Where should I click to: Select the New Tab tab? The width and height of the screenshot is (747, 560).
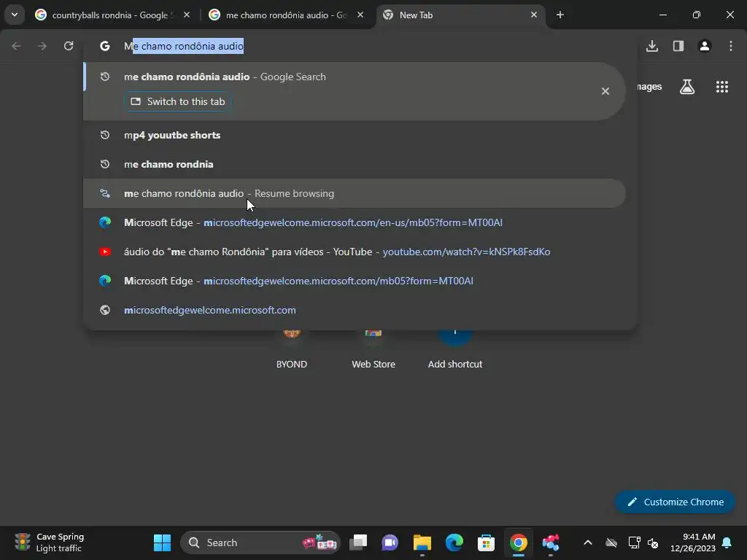point(460,15)
